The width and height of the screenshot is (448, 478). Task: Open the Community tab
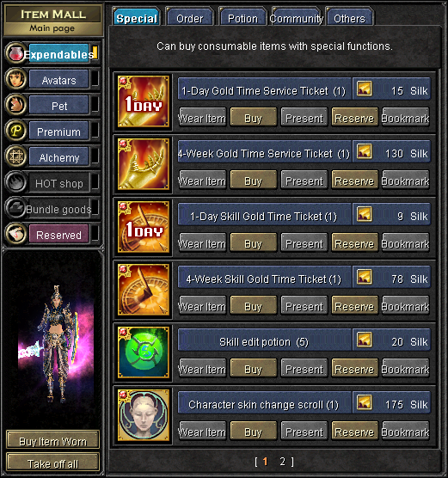point(296,18)
